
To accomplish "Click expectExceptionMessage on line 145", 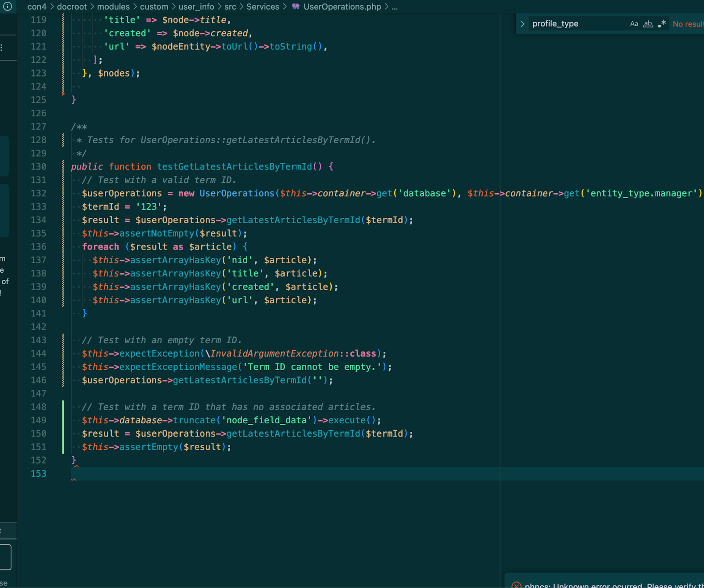I will 178,367.
